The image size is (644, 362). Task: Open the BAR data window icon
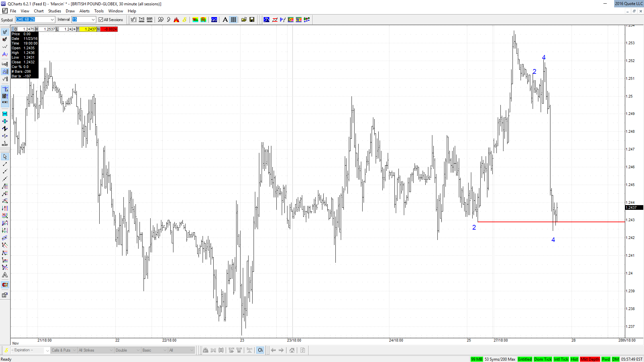pyautogui.click(x=150, y=20)
